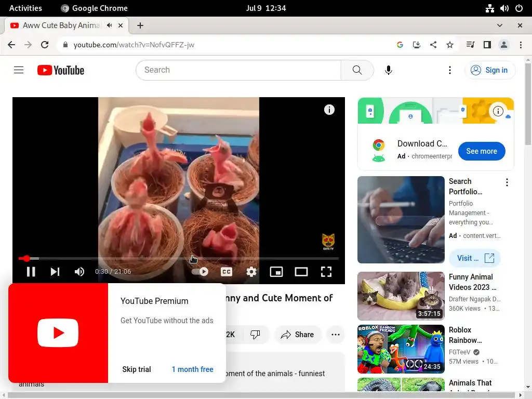Toggle the autoplay switch in player
The height and width of the screenshot is (399, 532).
click(x=200, y=271)
